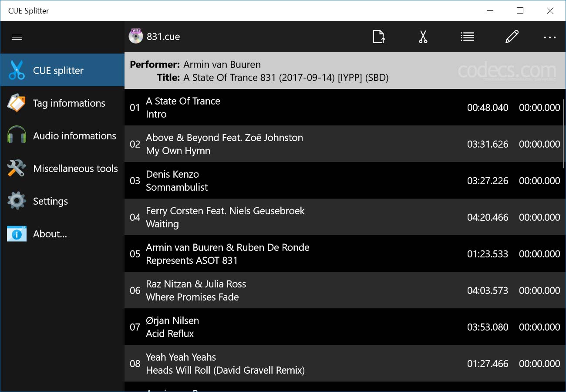Screen dimensions: 566x392
Task: Select the Intro track title
Action: click(156, 114)
